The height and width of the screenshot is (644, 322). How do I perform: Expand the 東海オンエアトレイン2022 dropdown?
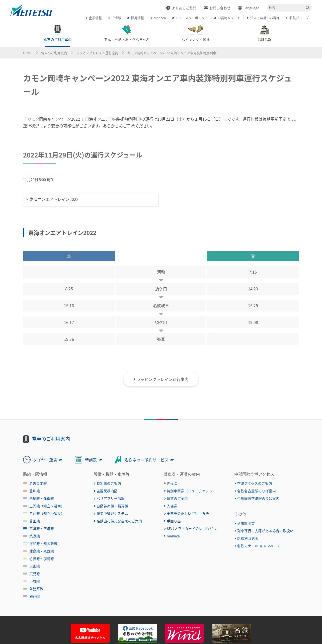[91, 199]
